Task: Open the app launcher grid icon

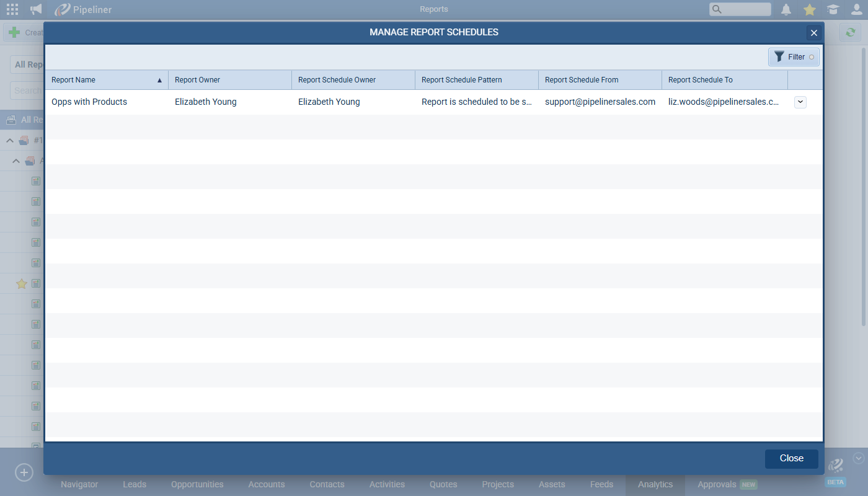Action: click(12, 9)
